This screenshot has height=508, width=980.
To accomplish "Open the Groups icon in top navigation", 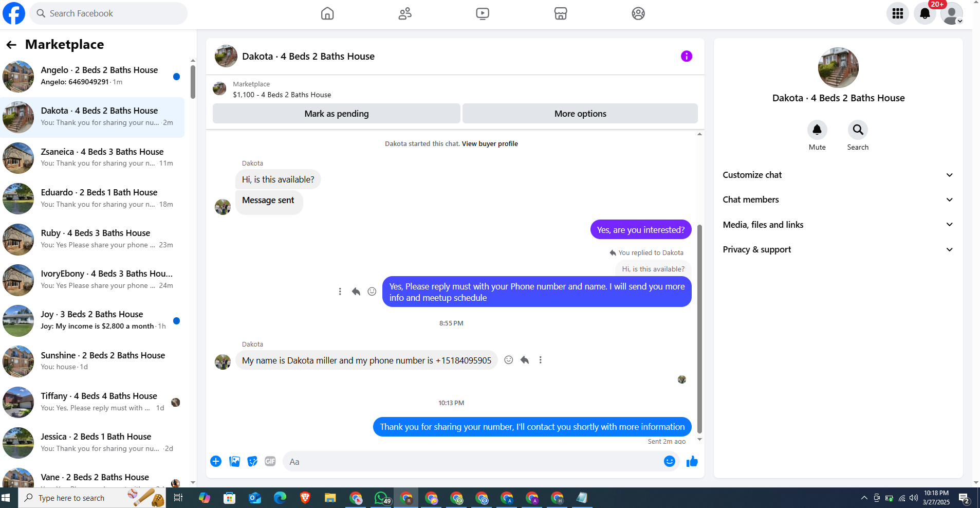I will 638,13.
